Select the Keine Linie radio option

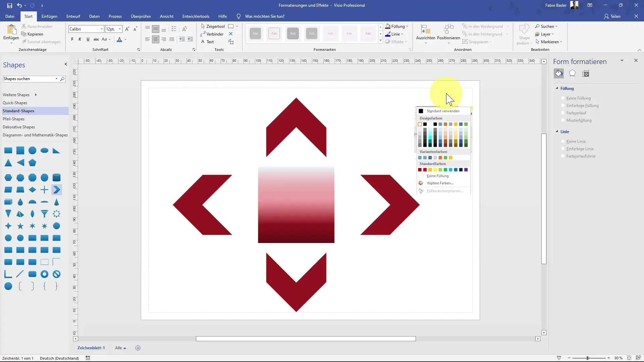[x=563, y=141]
